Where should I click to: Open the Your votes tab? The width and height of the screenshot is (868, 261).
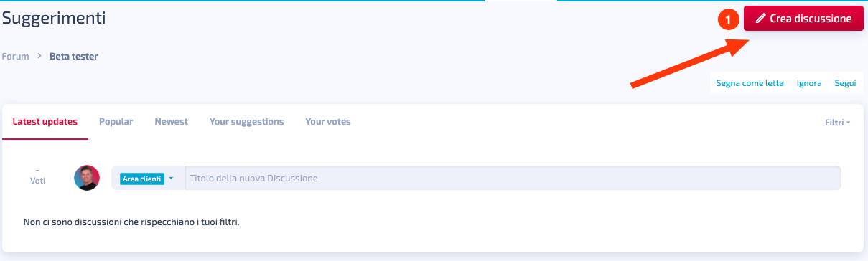click(x=328, y=122)
